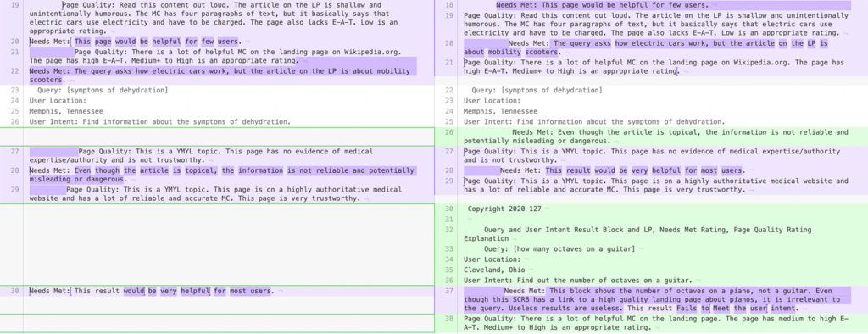Click right pane line 21 Wikipedia.org Page Quality text
This screenshot has height=334, width=868.
(654, 67)
